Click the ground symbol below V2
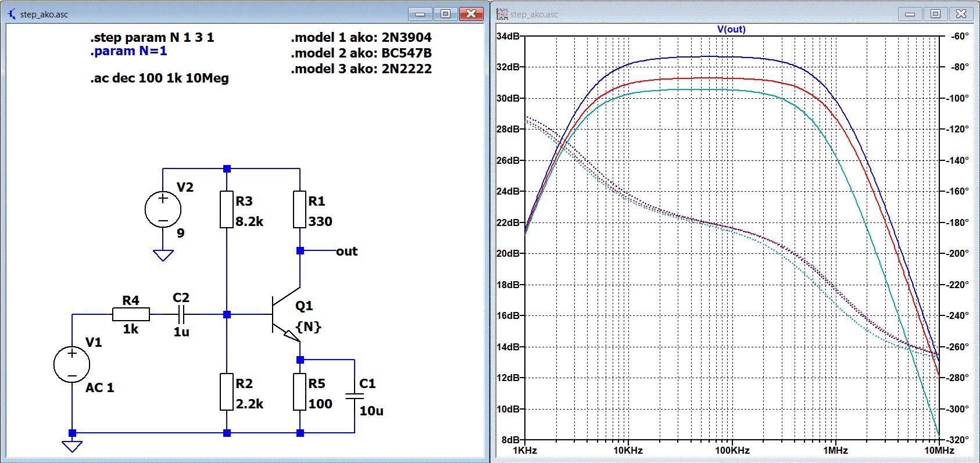The image size is (980, 463). pyautogui.click(x=163, y=255)
